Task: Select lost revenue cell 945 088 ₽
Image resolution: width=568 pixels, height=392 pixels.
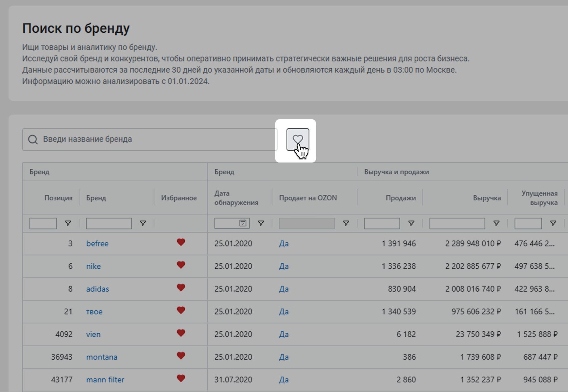Action: (x=540, y=380)
